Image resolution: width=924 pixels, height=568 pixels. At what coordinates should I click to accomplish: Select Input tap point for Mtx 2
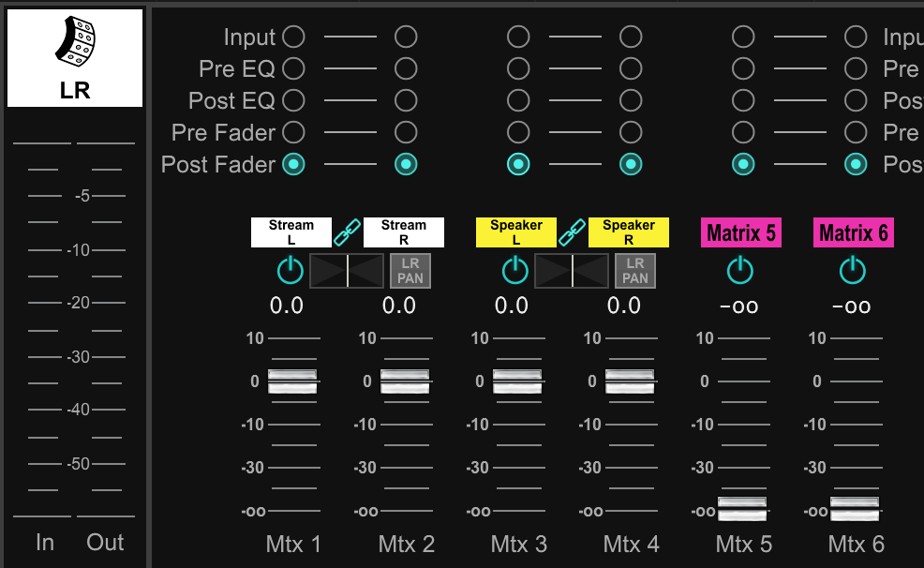click(406, 37)
